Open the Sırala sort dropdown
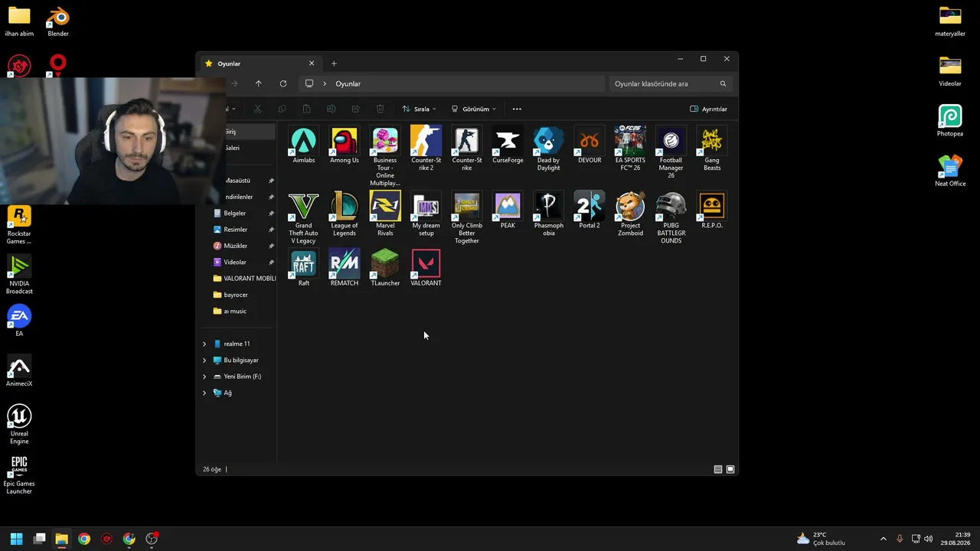 click(x=420, y=109)
